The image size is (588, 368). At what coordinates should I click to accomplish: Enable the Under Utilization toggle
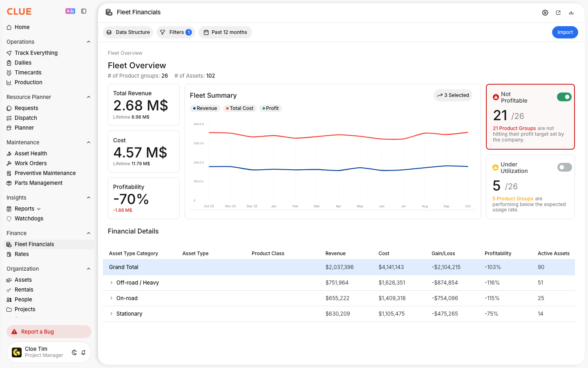click(x=565, y=167)
